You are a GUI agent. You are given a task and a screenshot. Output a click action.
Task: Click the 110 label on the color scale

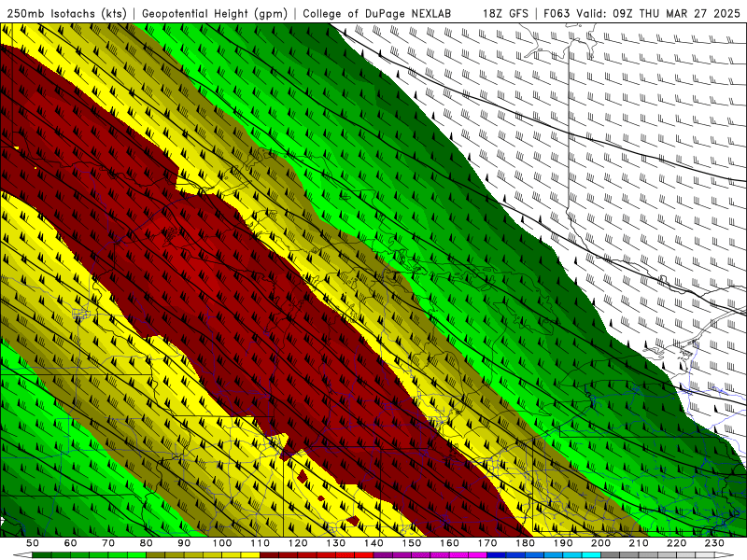coord(260,543)
